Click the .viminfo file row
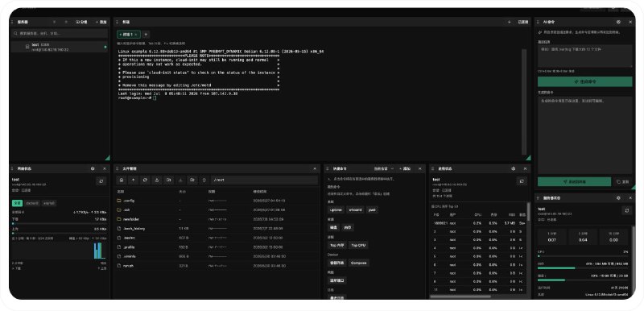Viewport: 644px width, 311px height. pyautogui.click(x=217, y=256)
